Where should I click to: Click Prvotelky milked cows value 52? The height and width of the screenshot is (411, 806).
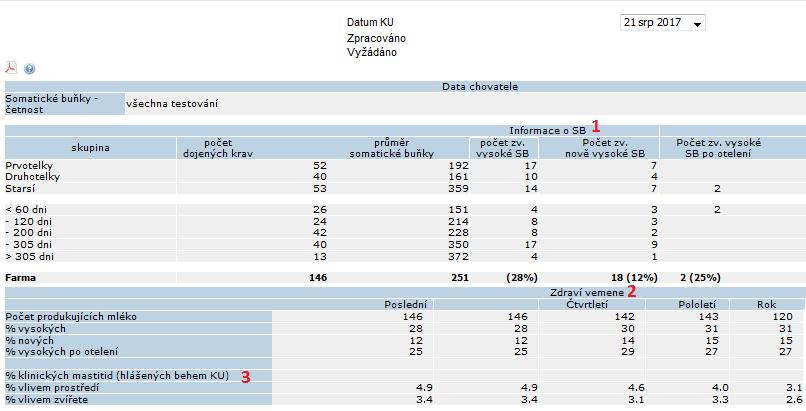320,165
